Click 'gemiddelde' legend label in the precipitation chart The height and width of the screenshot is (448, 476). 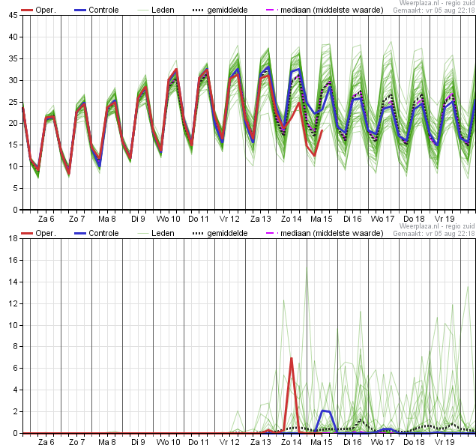(x=227, y=233)
